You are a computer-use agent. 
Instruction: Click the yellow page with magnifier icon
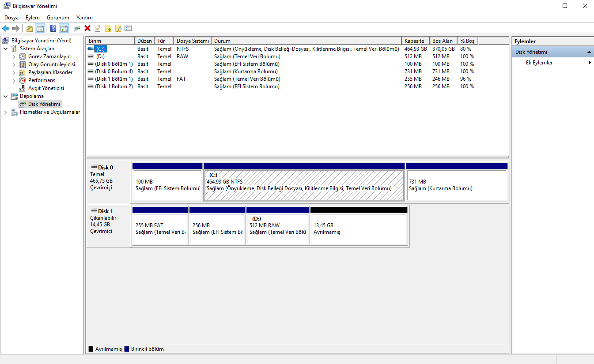coord(118,29)
